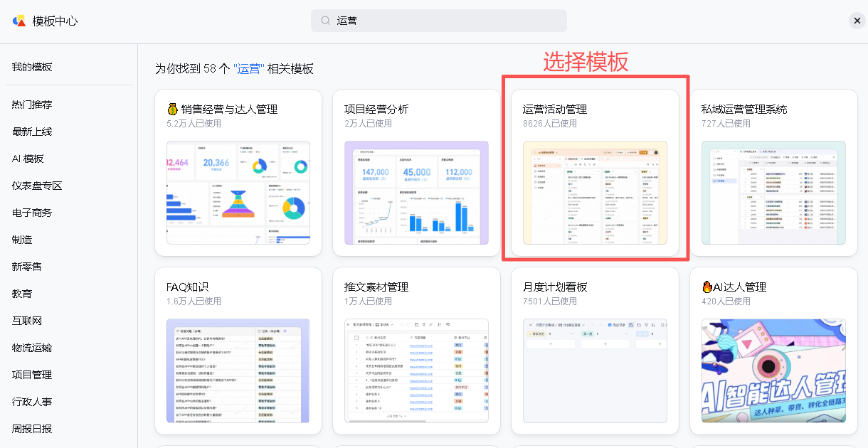Click the money bag icon on sales card
Image resolution: width=868 pixels, height=448 pixels.
point(172,110)
